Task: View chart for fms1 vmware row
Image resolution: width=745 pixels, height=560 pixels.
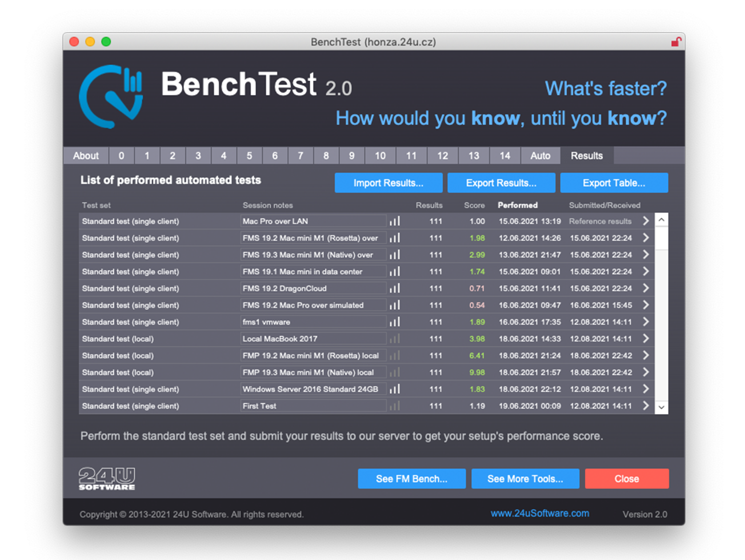Action: pos(394,322)
